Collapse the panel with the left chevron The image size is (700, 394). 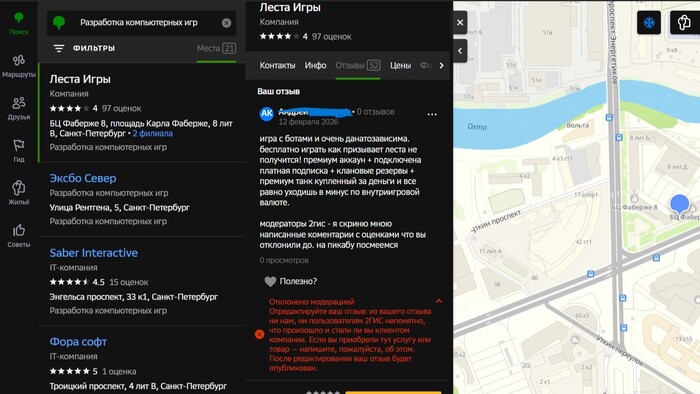460,51
